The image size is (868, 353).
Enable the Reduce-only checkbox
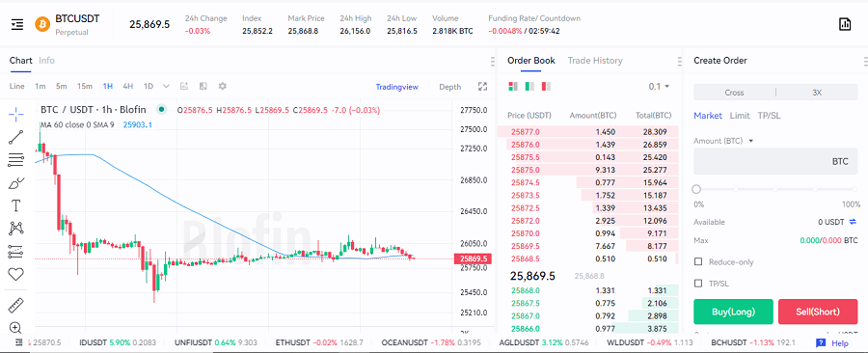click(x=698, y=261)
